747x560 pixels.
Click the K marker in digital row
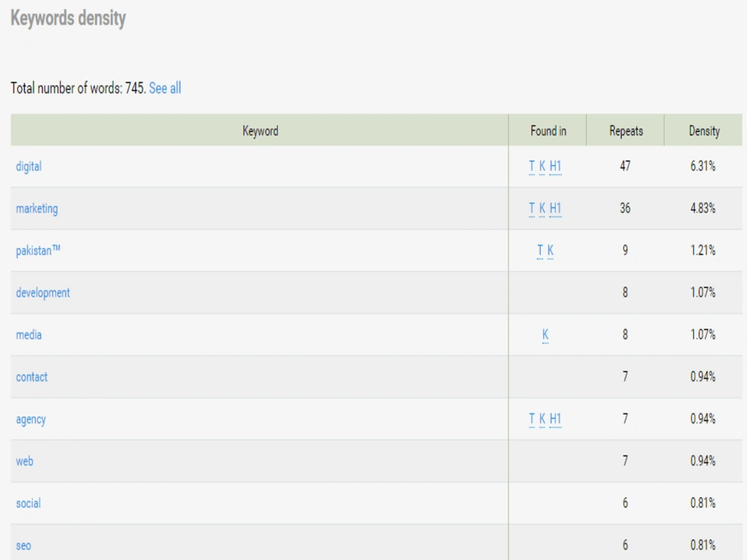coord(542,167)
